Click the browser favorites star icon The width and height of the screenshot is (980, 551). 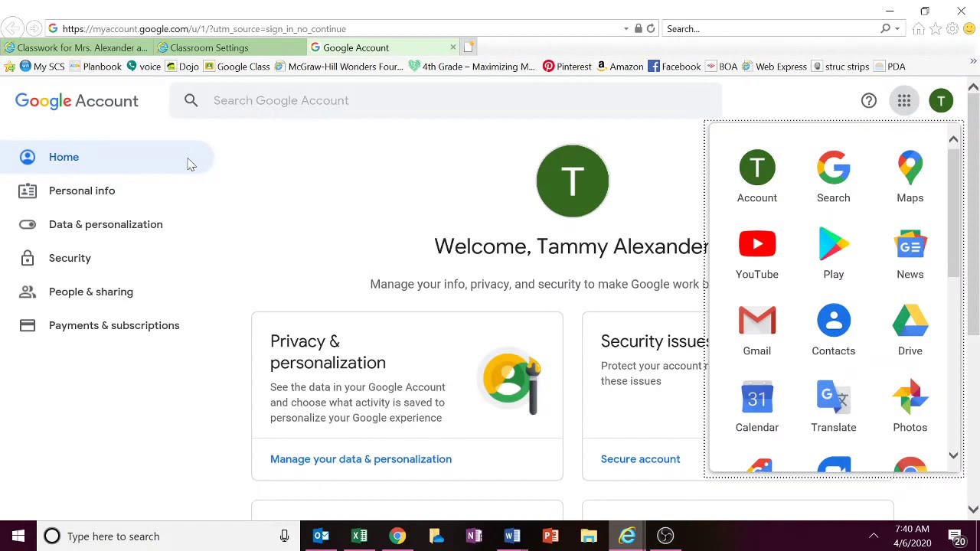[936, 29]
